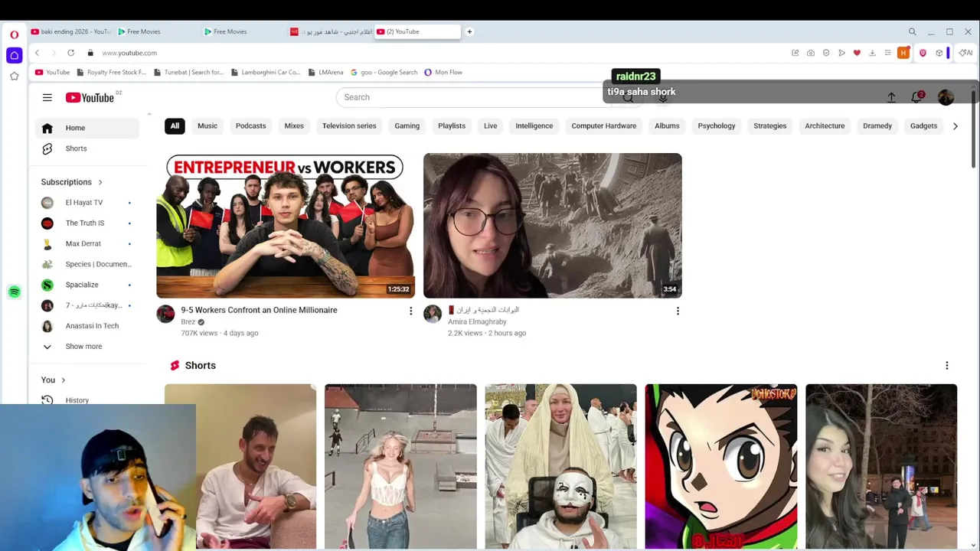This screenshot has width=980, height=551.
Task: Open the LMArena bookmark
Action: pos(325,72)
